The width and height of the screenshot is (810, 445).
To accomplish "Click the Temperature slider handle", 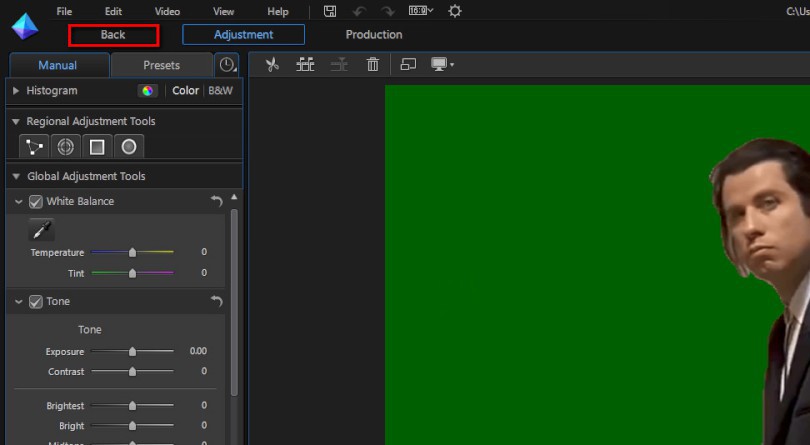I will 132,252.
